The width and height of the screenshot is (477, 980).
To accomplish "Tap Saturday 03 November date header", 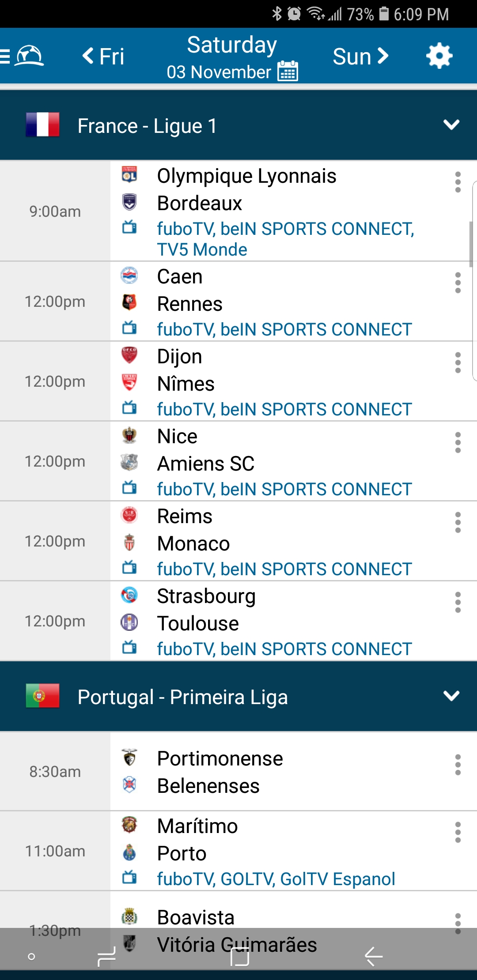I will click(x=231, y=45).
